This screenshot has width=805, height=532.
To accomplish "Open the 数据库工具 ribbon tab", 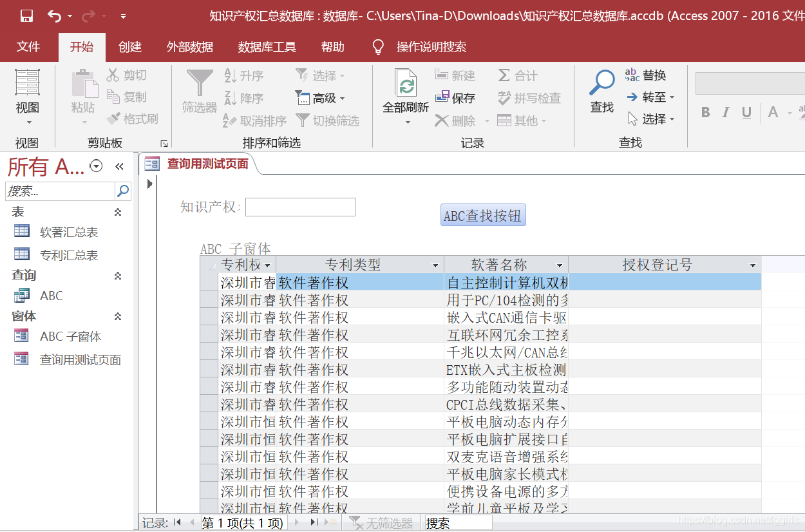I will (x=267, y=46).
